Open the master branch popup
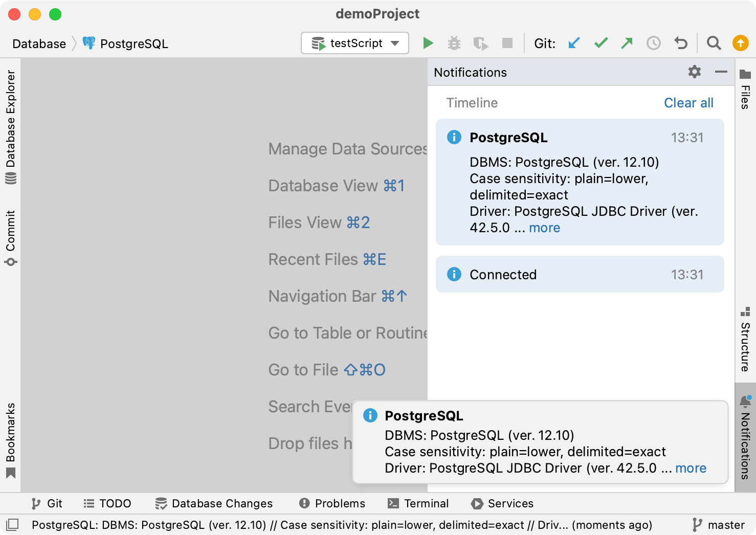This screenshot has width=756, height=535. (x=726, y=524)
